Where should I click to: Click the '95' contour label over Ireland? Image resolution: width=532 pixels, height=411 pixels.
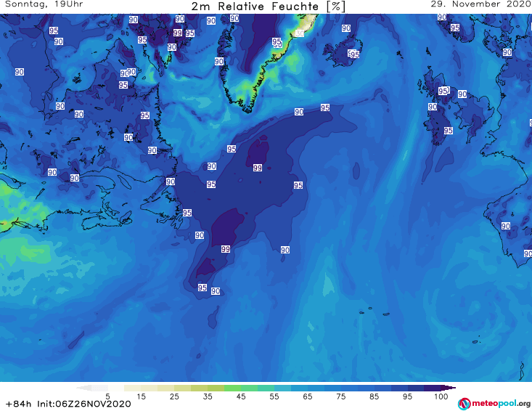[449, 131]
